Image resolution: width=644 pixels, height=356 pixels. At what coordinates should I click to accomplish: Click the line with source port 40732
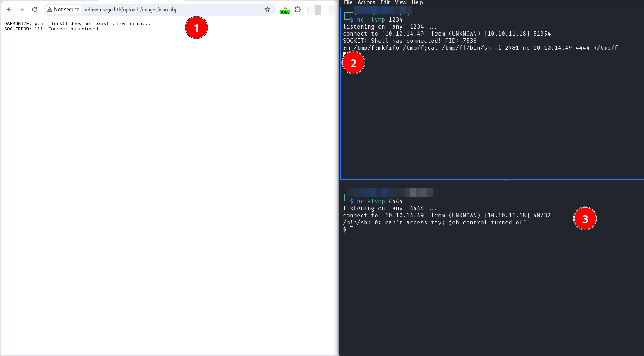[446, 216]
